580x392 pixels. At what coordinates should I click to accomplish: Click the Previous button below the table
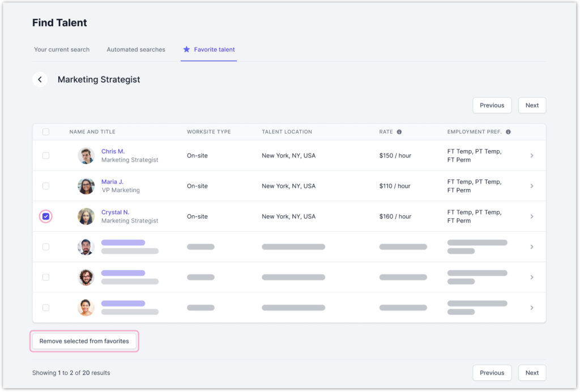492,373
